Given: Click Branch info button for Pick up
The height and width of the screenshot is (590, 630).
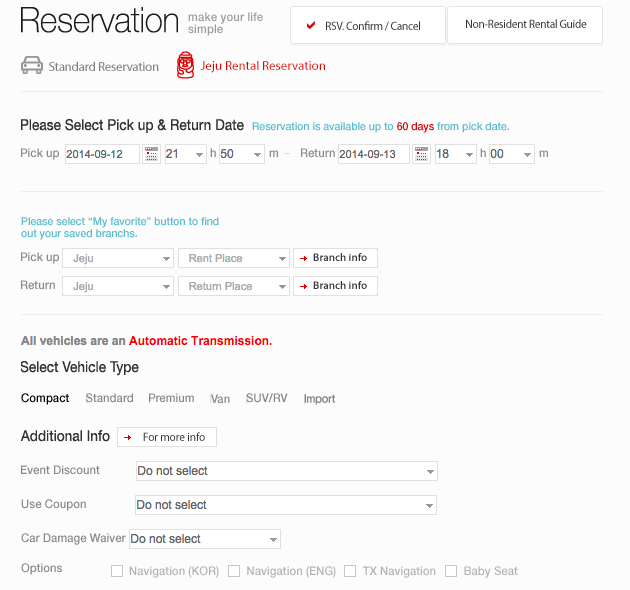Looking at the screenshot, I should [335, 258].
